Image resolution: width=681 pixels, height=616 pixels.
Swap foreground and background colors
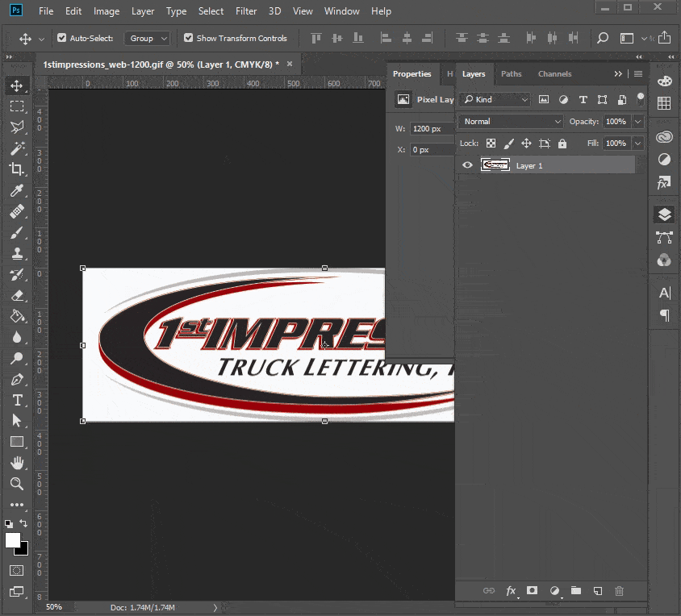click(23, 523)
